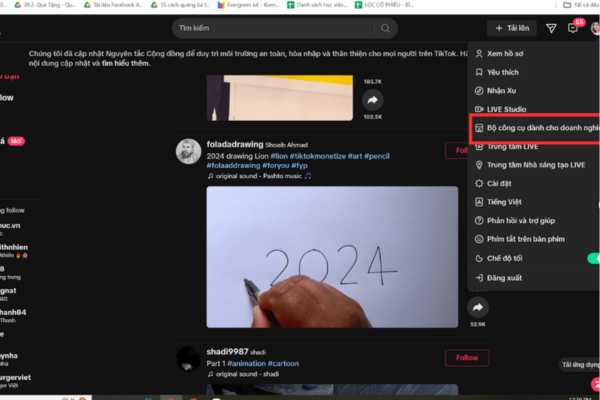Open LỌC CỔ PHIẾU bookmark
This screenshot has height=400, width=600.
pos(384,5)
